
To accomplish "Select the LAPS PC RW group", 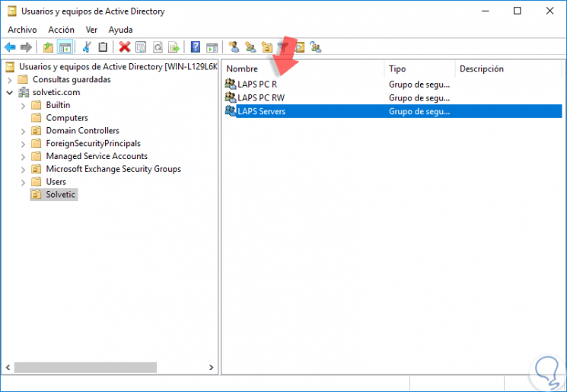I will point(261,97).
